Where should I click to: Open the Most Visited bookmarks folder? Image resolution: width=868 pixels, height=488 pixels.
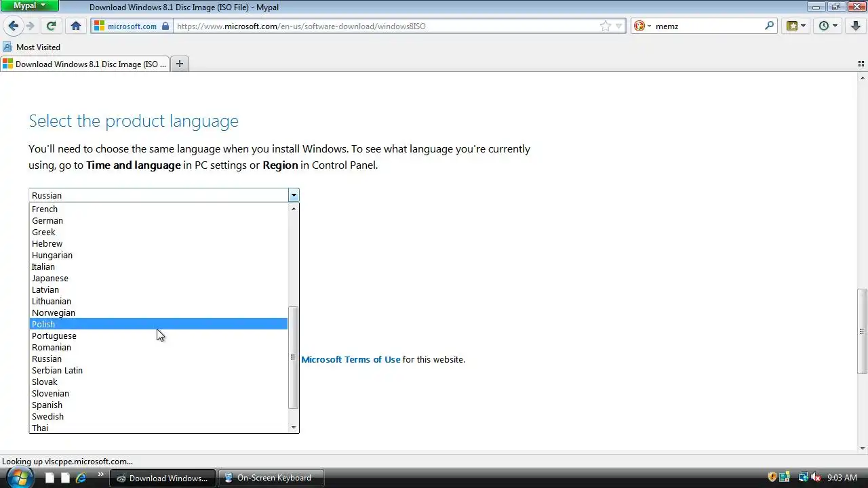coord(32,47)
